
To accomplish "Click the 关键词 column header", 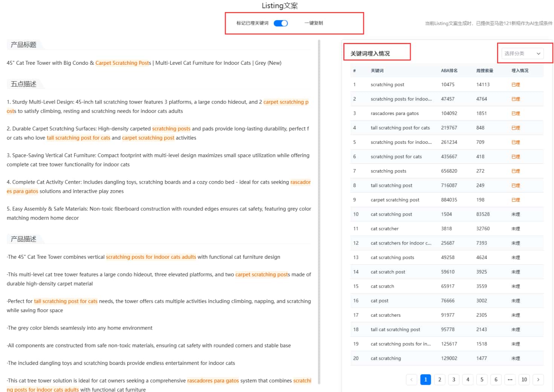I will click(377, 71).
